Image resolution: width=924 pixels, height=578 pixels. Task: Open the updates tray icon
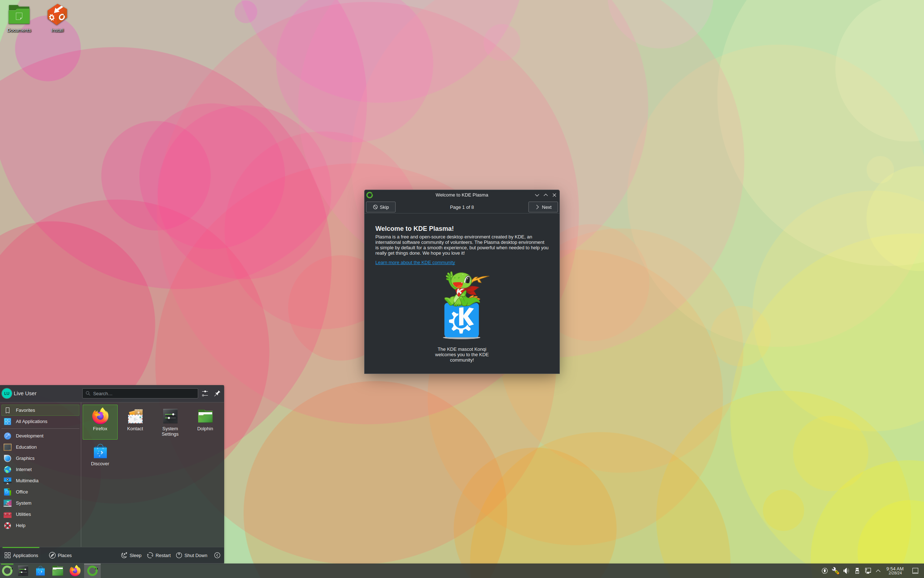[x=825, y=571]
